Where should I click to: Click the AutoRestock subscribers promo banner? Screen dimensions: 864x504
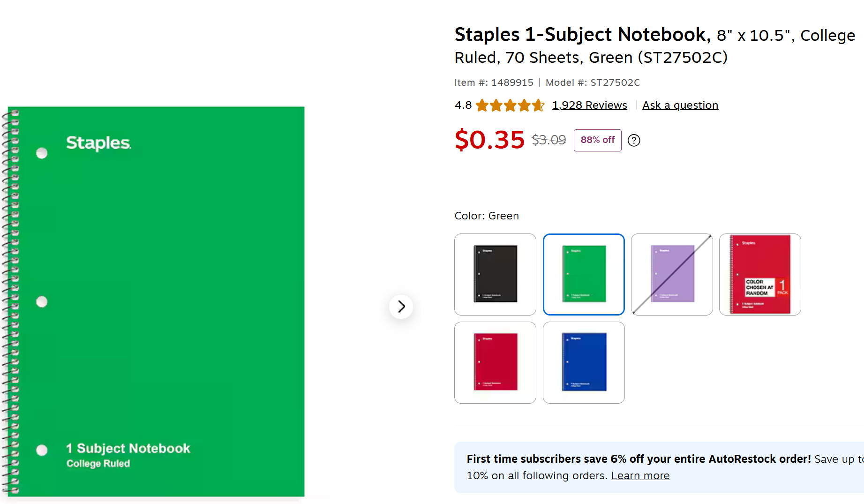pos(659,467)
